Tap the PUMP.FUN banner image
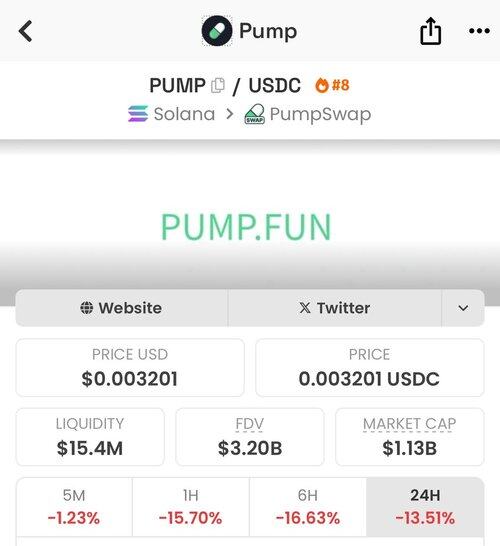The height and width of the screenshot is (546, 500). tap(246, 227)
